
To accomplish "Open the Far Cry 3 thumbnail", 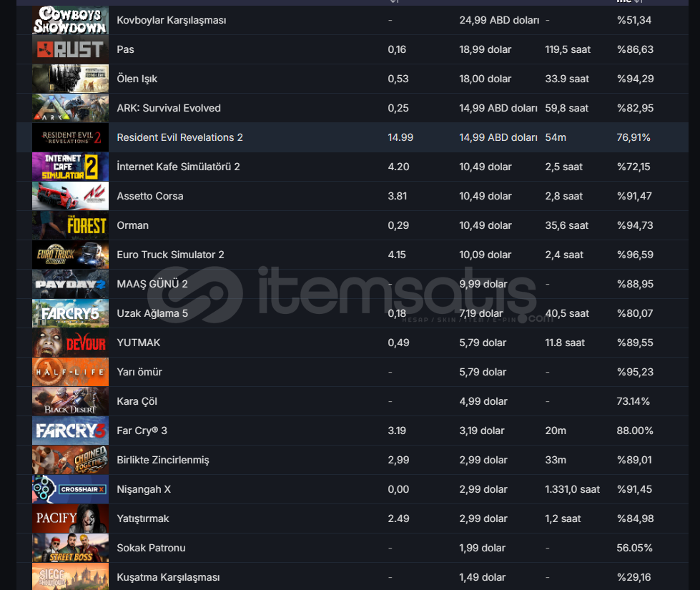I will coord(70,431).
